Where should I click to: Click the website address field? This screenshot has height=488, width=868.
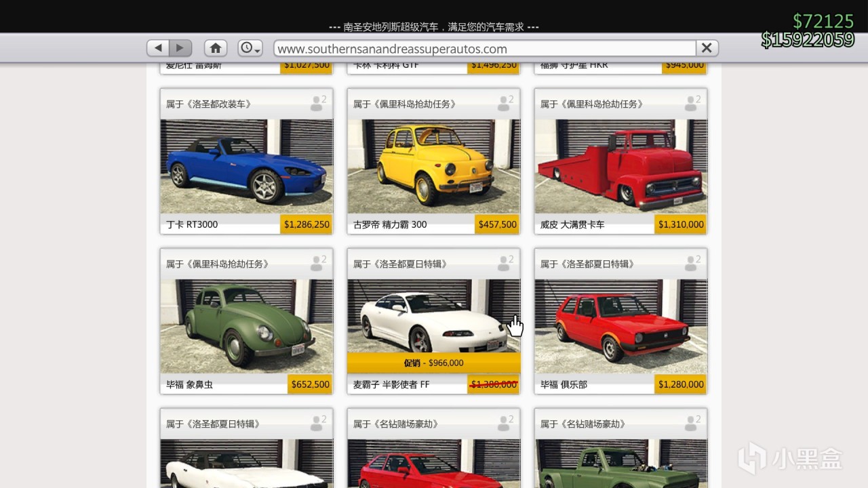[x=485, y=49]
